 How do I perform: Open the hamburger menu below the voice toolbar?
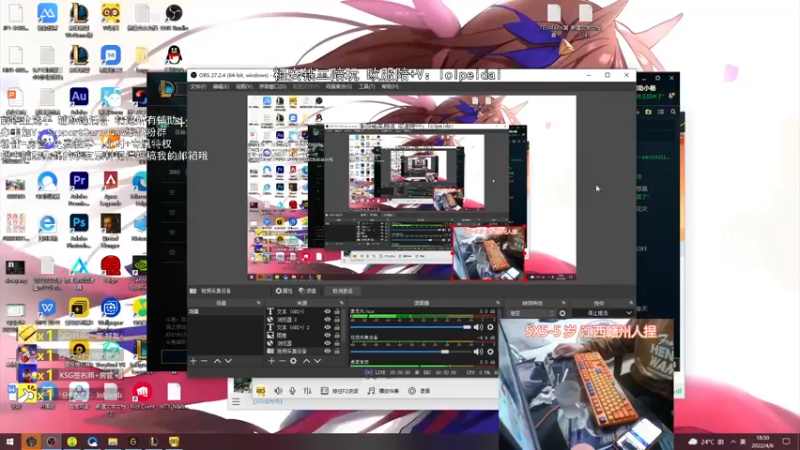coord(236,402)
